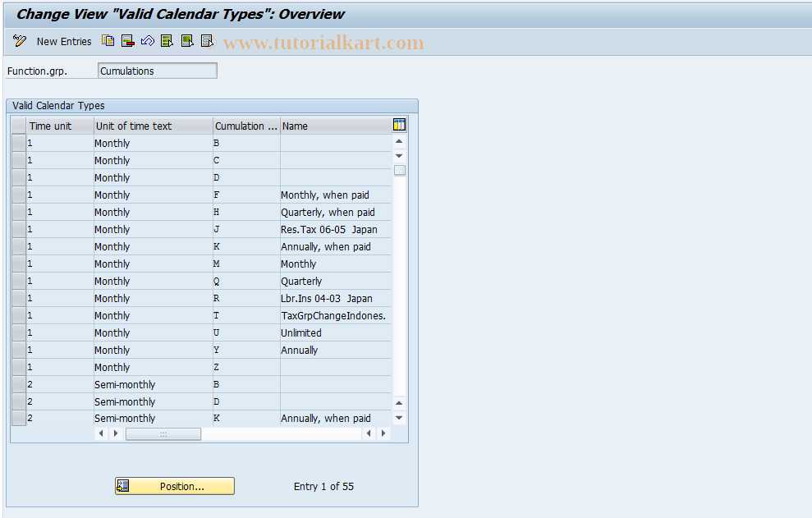This screenshot has width=812, height=518.
Task: Select row with cumulation C Monthly
Action: pos(19,160)
